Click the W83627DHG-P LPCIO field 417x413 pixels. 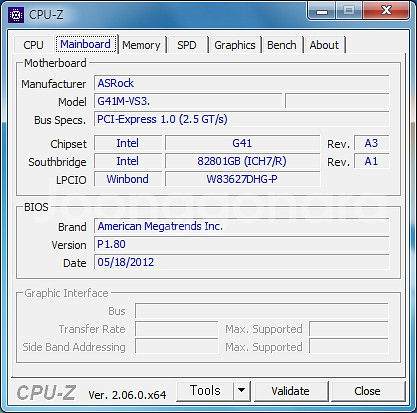tap(242, 179)
